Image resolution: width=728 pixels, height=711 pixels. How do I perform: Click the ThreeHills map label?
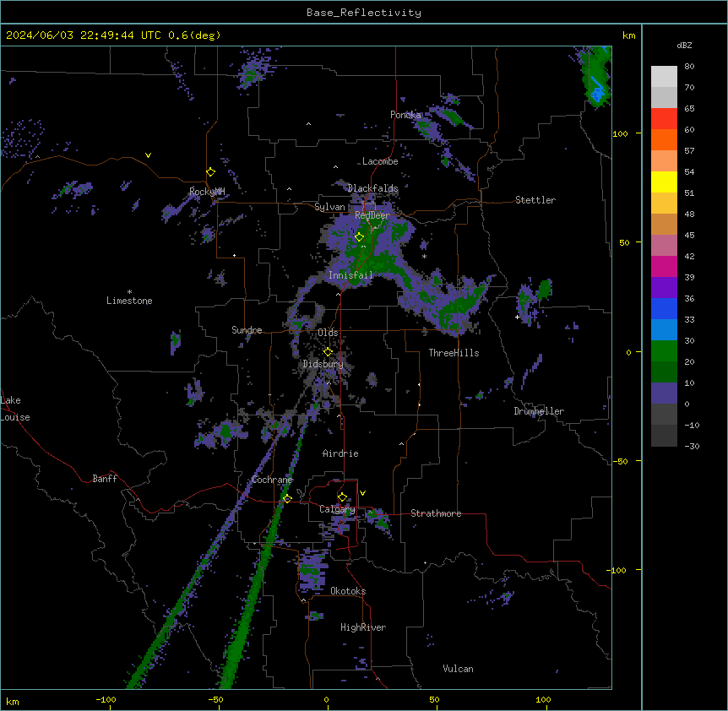point(454,353)
